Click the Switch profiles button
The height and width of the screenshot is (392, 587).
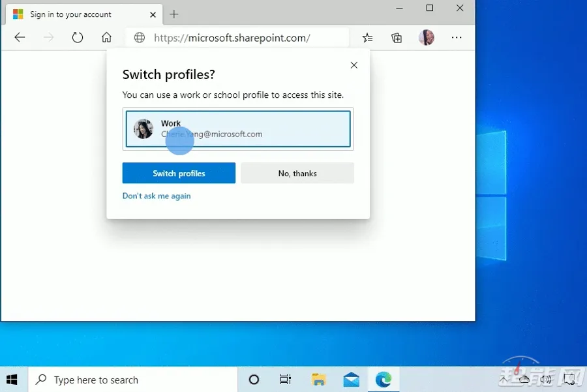(x=179, y=173)
